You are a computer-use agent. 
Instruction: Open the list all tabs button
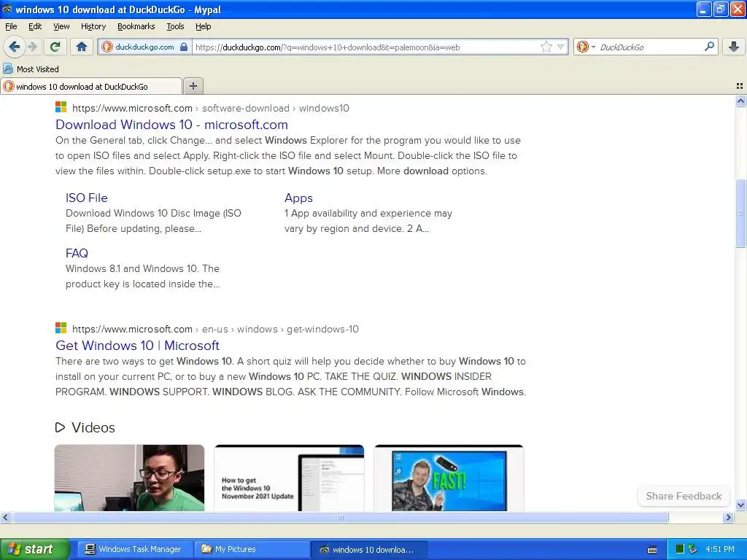click(740, 86)
